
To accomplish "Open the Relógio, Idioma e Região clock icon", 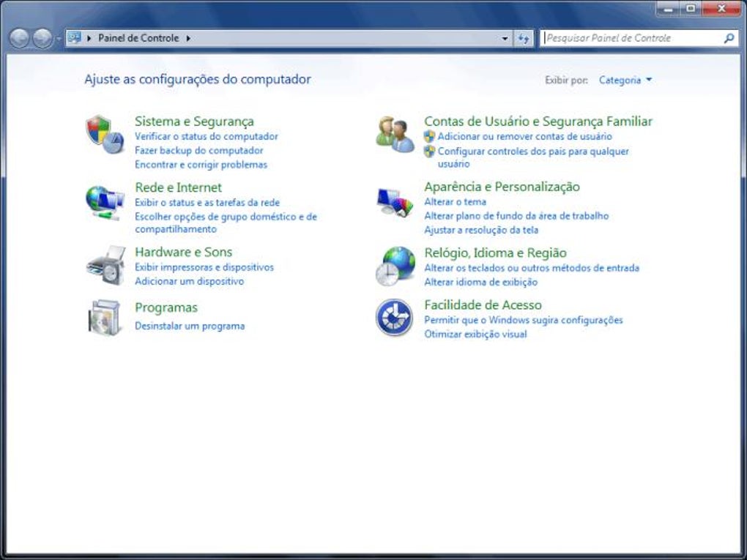I will click(395, 266).
